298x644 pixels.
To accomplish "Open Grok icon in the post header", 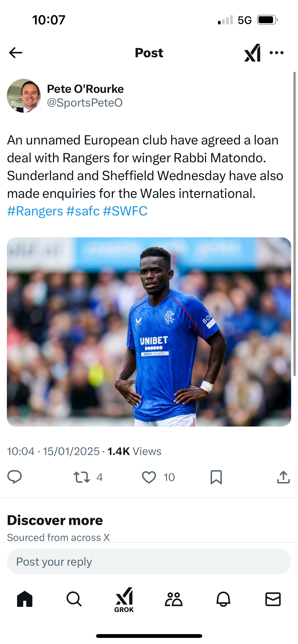I will point(252,53).
